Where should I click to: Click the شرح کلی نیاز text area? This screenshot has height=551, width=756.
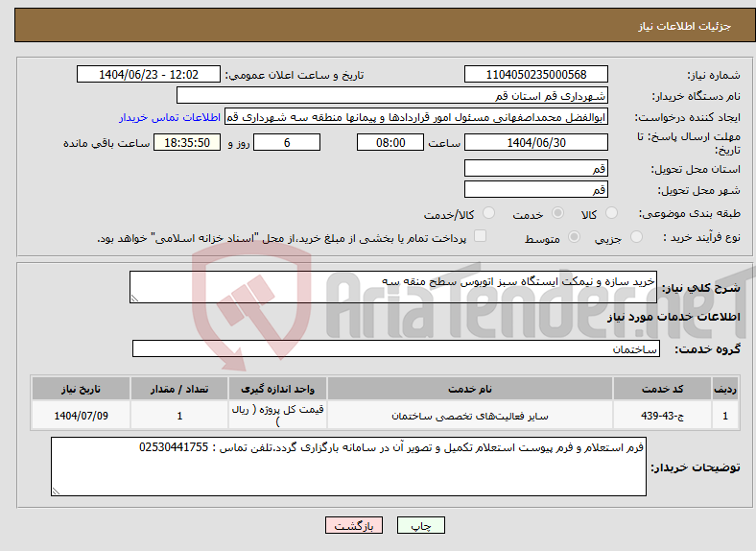point(393,287)
